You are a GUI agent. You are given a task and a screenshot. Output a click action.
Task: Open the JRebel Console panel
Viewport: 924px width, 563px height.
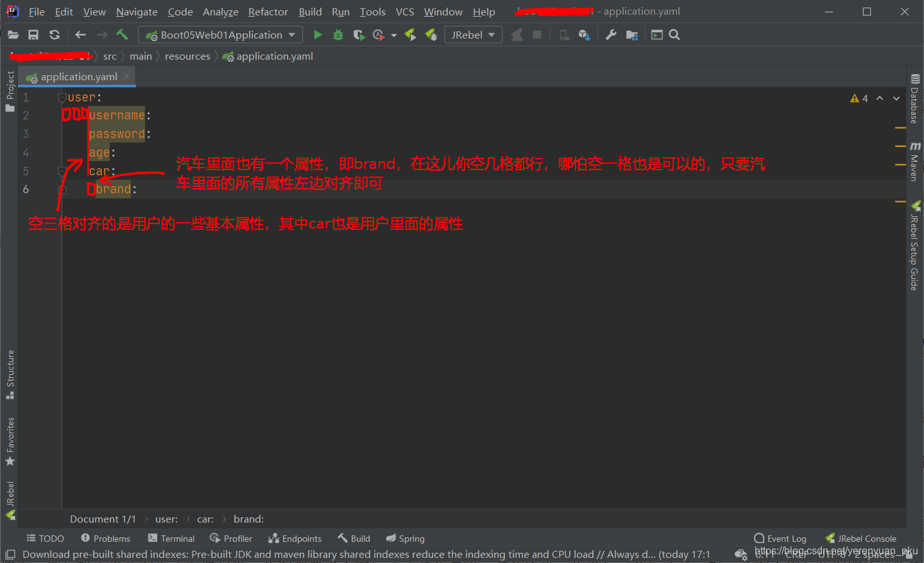coord(860,539)
